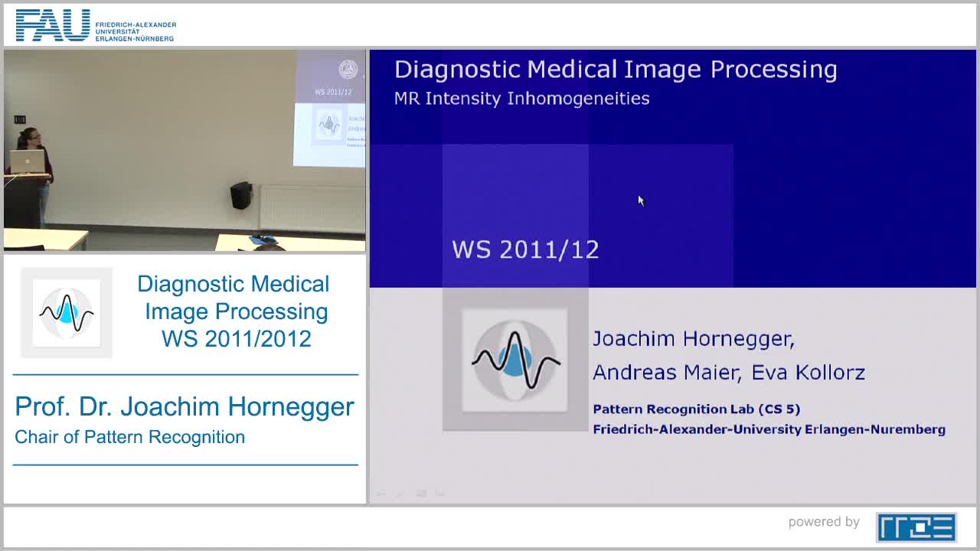
Task: Click the wave logo in the left info panel
Action: 66,311
